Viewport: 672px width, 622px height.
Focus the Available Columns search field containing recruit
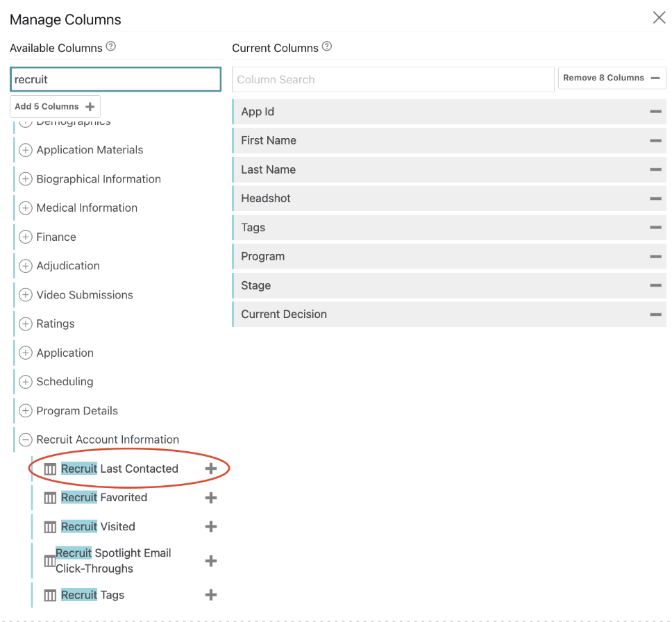click(115, 79)
